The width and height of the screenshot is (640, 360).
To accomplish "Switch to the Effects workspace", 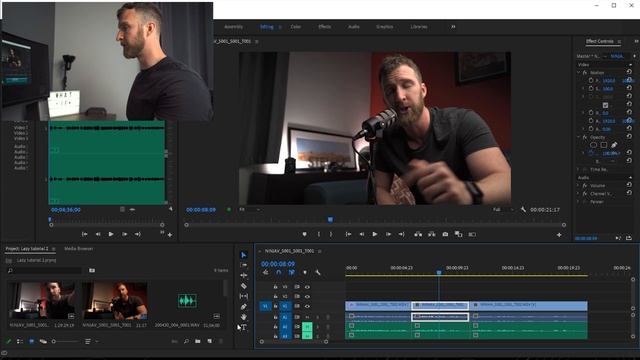I will point(324,27).
